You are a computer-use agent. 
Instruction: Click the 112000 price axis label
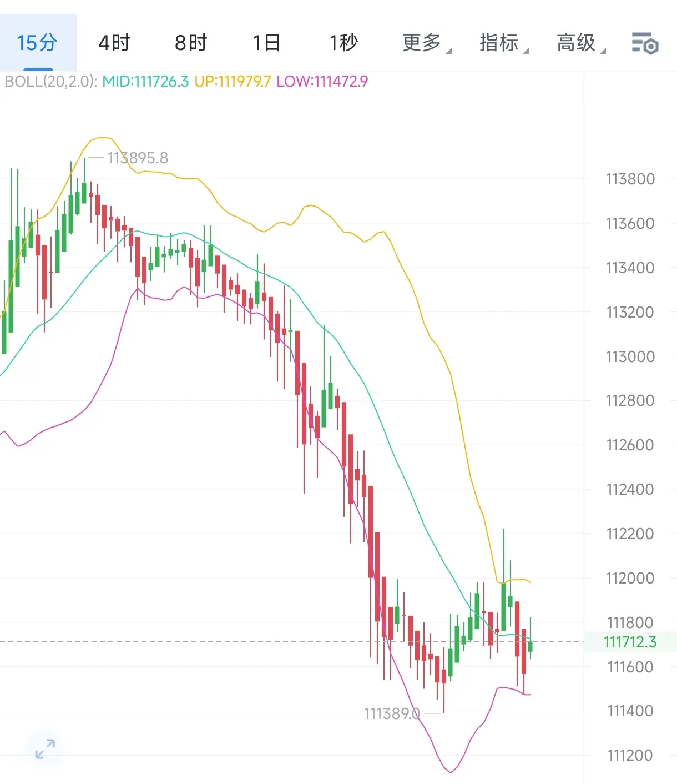pos(630,578)
